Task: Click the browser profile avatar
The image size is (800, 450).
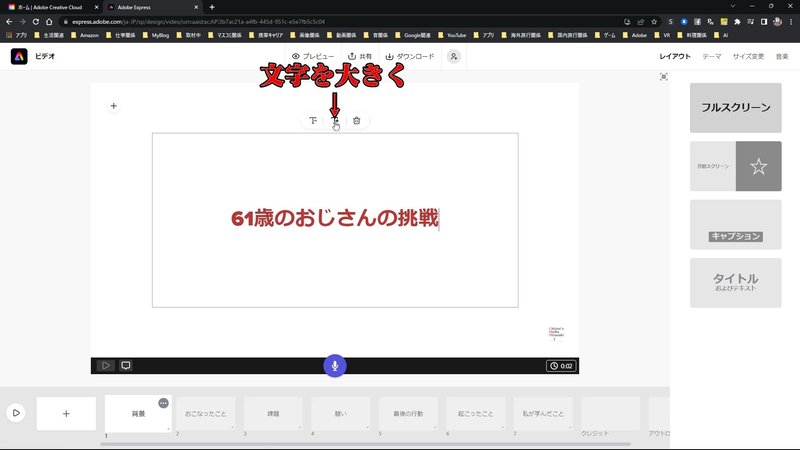Action: click(x=778, y=21)
